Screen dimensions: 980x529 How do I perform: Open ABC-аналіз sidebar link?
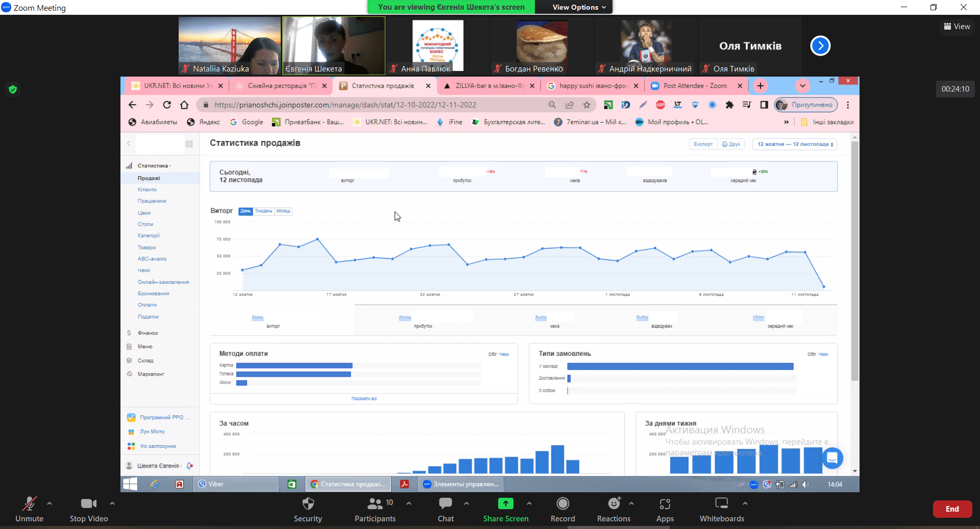pyautogui.click(x=152, y=259)
